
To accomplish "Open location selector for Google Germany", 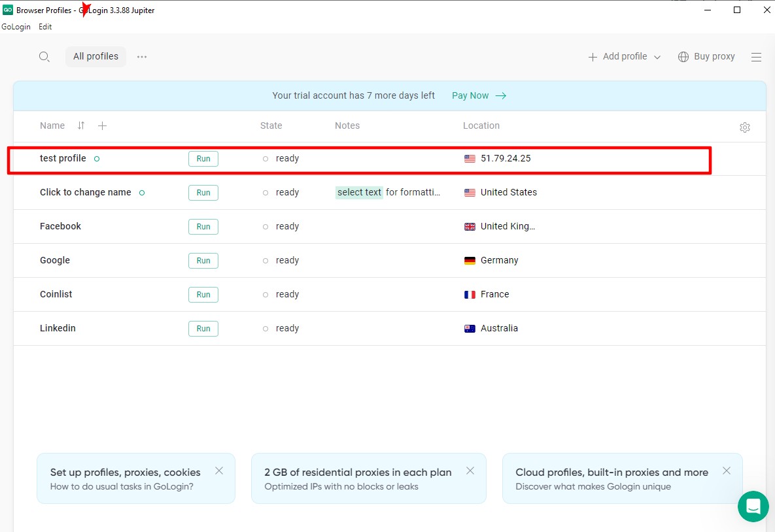I will click(x=492, y=260).
